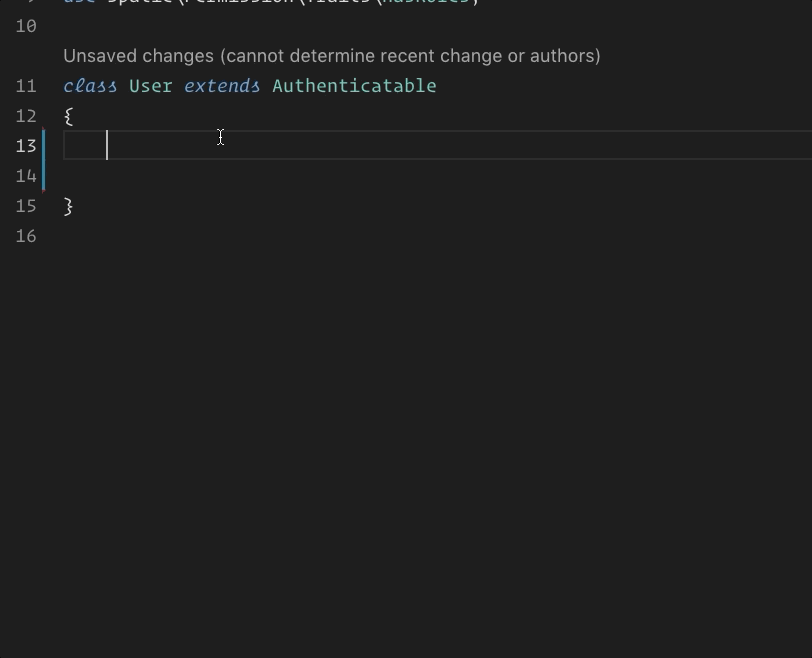
Task: Place cursor on empty line 10
Action: coord(300,26)
